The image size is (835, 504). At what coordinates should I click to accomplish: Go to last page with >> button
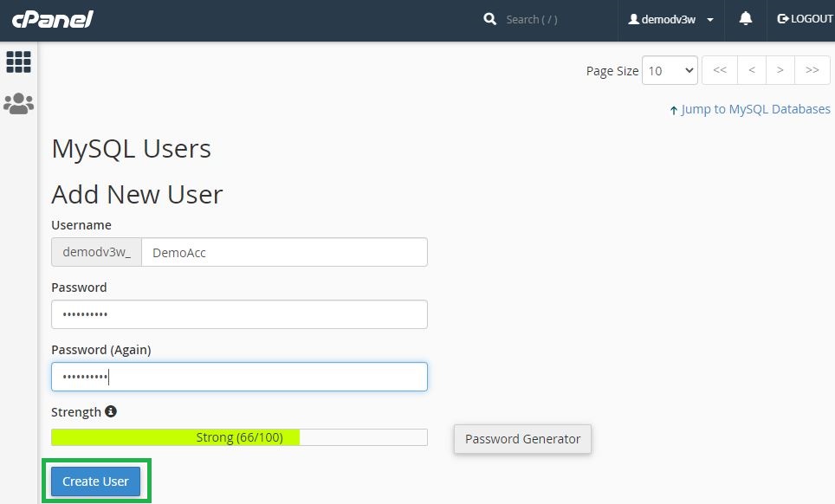(812, 70)
